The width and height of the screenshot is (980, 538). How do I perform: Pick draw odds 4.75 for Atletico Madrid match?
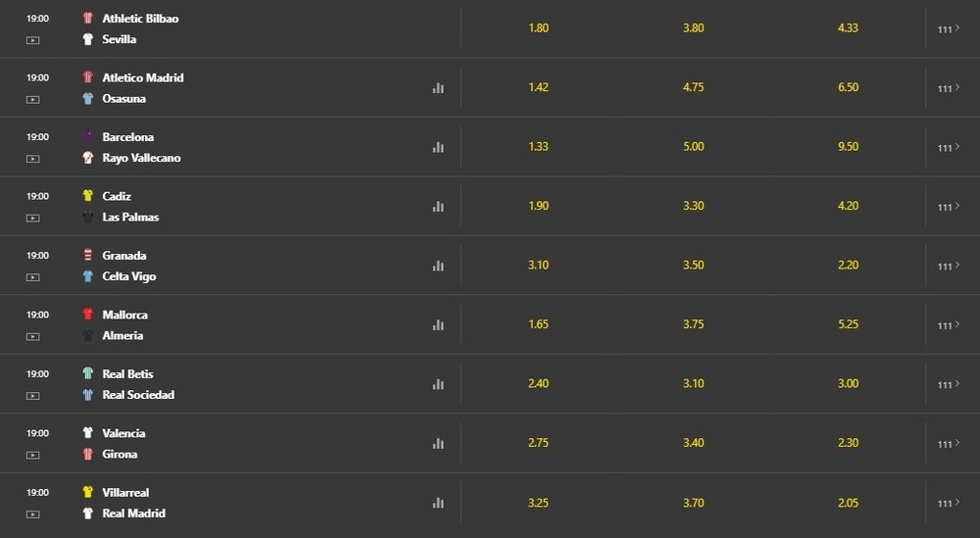693,87
